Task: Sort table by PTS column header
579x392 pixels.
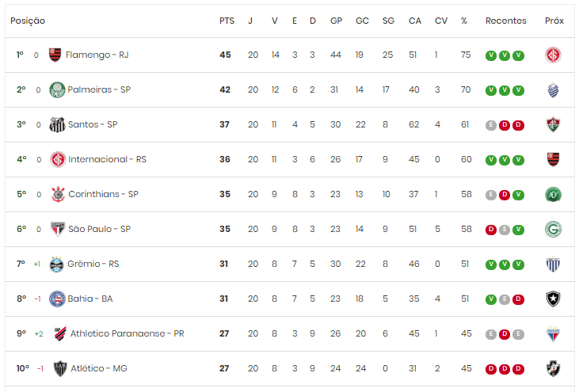Action: click(x=227, y=21)
